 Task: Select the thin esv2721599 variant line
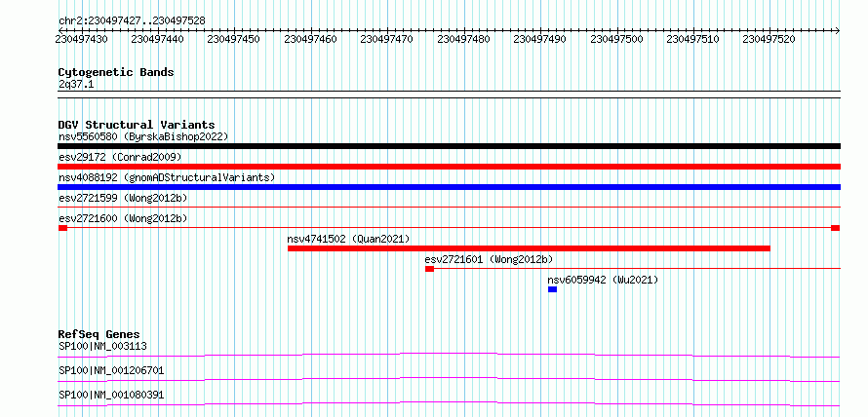click(x=449, y=208)
